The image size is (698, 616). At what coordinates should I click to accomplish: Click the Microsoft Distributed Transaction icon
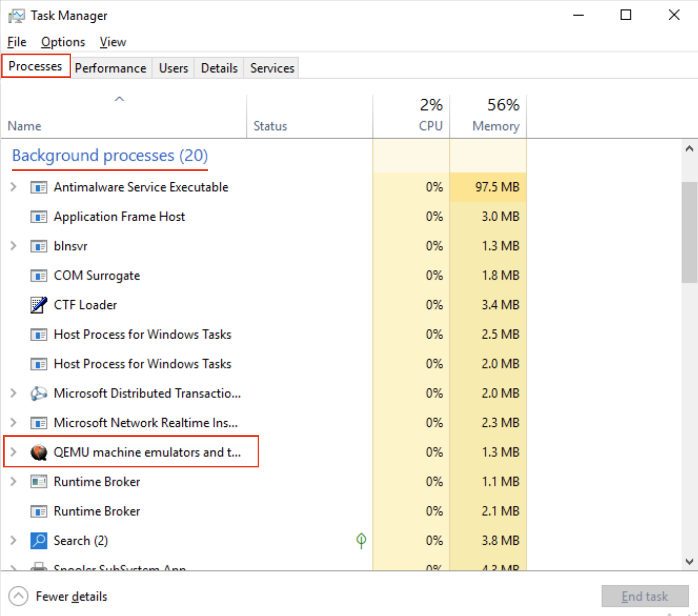click(38, 394)
